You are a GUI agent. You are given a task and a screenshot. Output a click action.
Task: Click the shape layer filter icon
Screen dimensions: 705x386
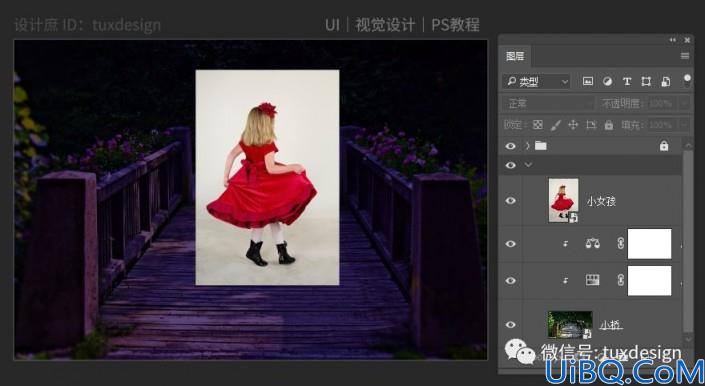[x=646, y=81]
